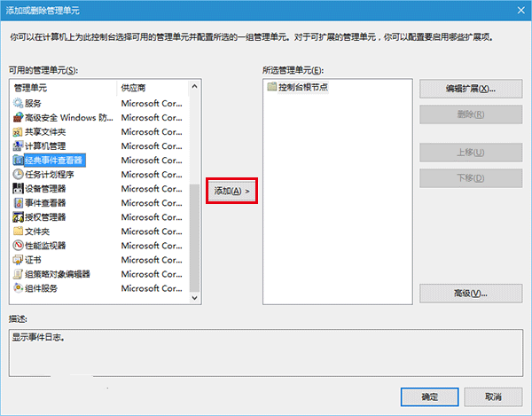Select 性能监视器 list entry

click(x=45, y=246)
